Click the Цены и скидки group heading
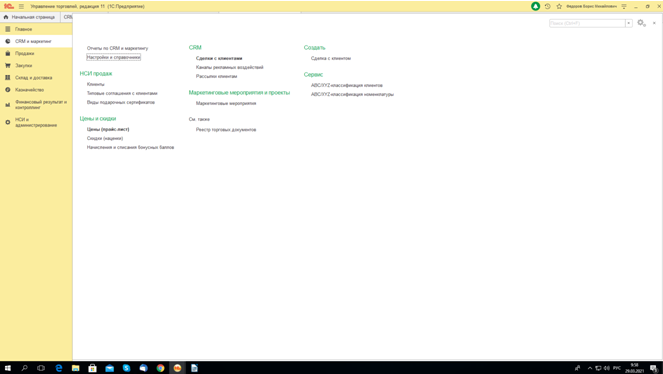The width and height of the screenshot is (663, 374). tap(98, 119)
